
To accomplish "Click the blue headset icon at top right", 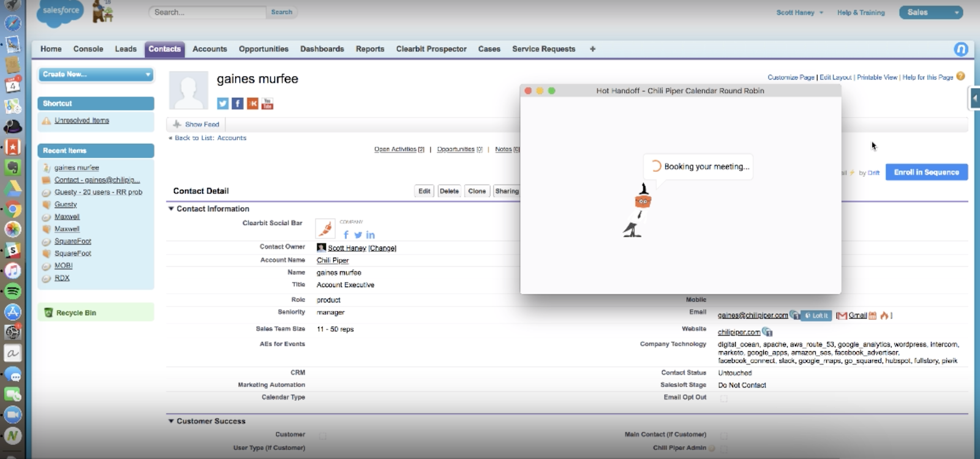I will [961, 49].
